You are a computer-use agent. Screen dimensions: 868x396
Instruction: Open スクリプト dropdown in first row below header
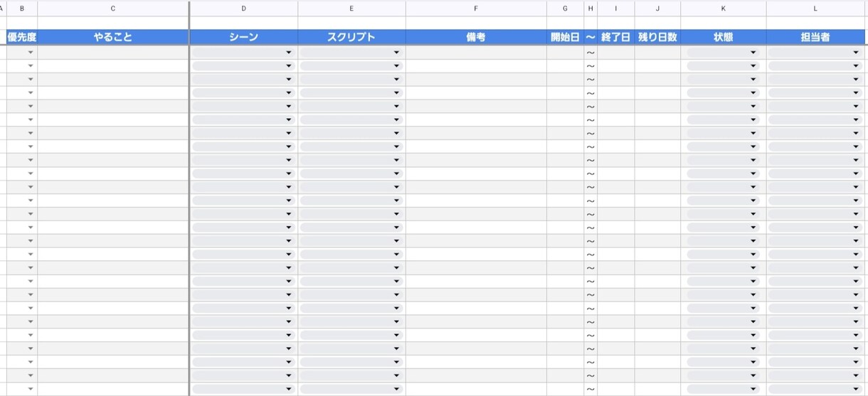point(396,53)
